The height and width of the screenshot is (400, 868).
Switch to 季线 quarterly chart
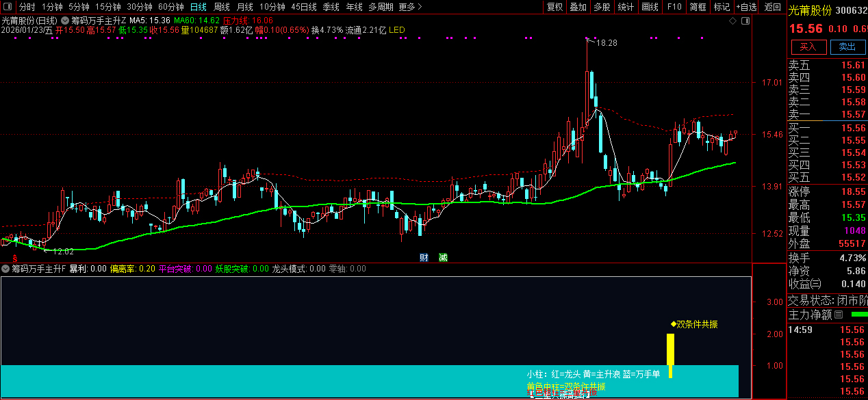coord(331,7)
